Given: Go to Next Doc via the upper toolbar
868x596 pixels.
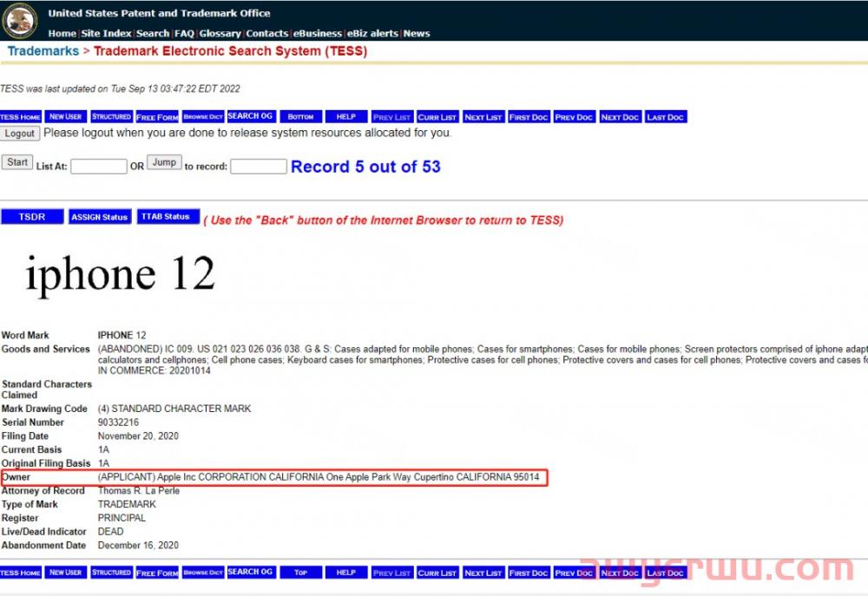Looking at the screenshot, I should [620, 117].
